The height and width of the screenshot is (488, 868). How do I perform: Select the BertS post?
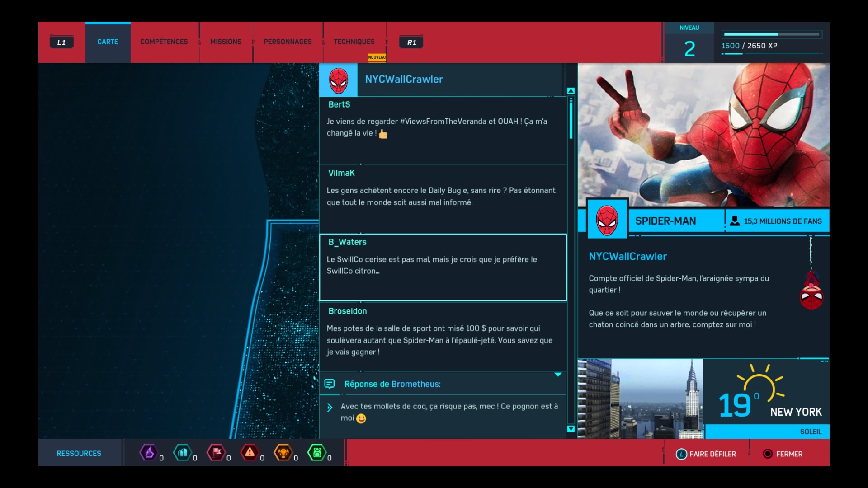pyautogui.click(x=443, y=131)
